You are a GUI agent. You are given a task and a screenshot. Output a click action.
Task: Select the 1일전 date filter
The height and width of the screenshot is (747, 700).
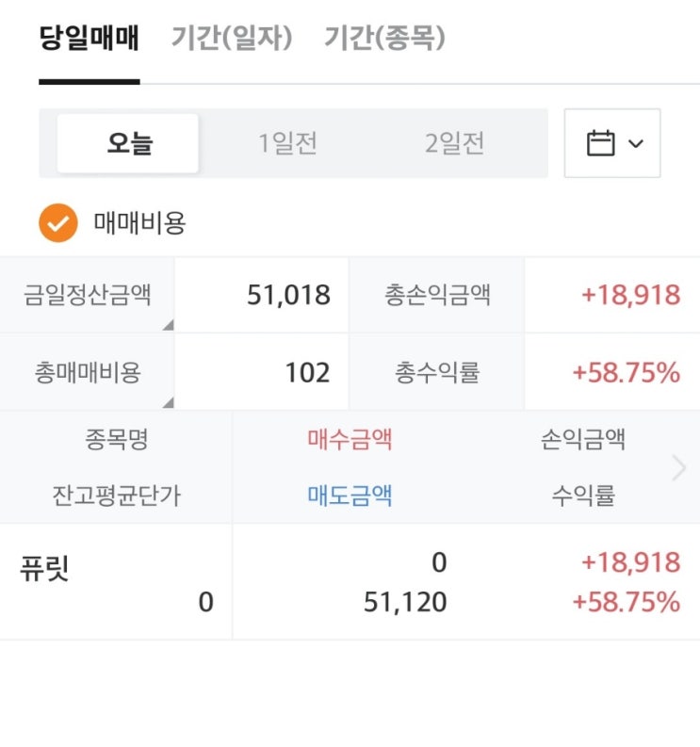(287, 143)
